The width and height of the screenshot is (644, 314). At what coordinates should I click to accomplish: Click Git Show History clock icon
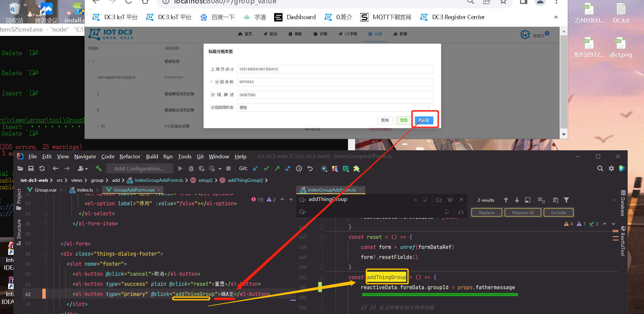(x=299, y=168)
